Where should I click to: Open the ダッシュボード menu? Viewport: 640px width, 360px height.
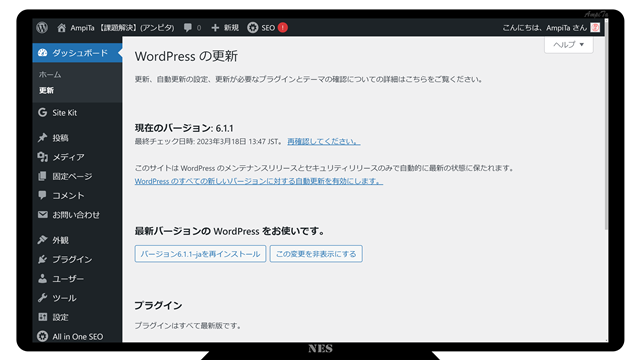[77, 53]
